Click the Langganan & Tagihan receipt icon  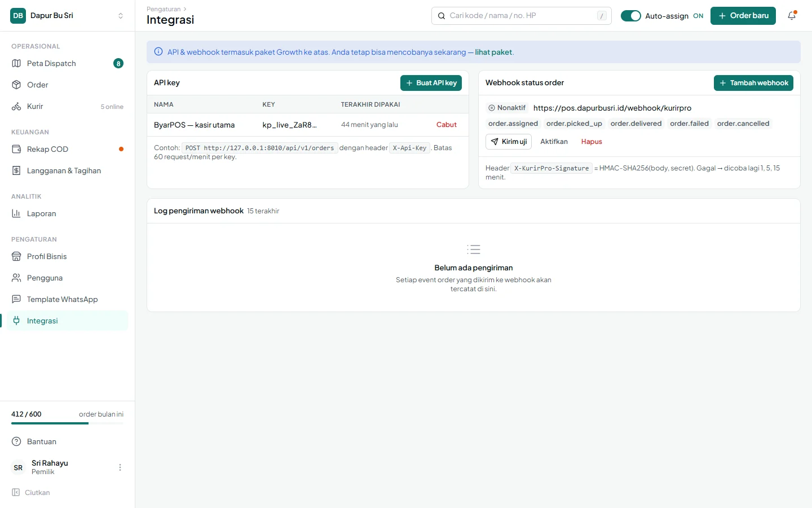pyautogui.click(x=16, y=170)
